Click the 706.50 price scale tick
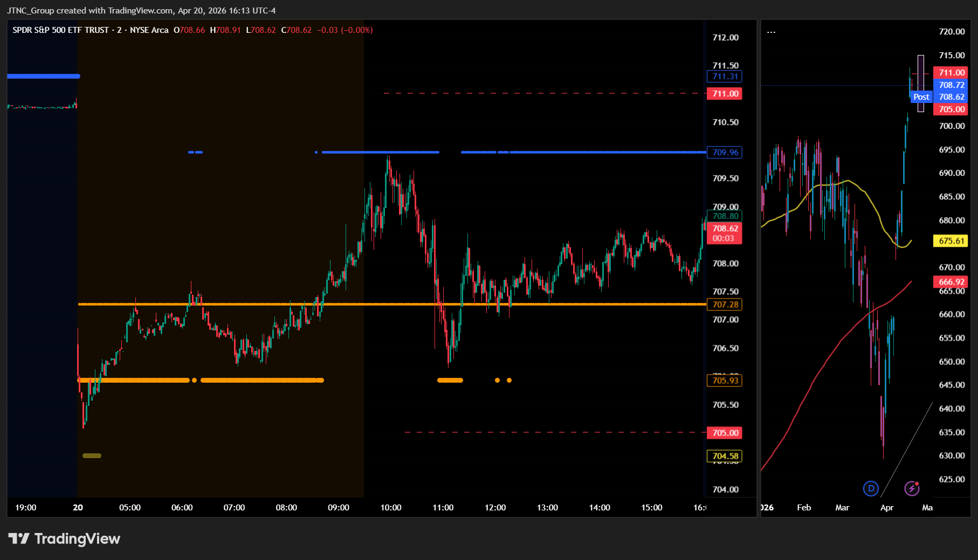Image resolution: width=978 pixels, height=560 pixels. [726, 348]
